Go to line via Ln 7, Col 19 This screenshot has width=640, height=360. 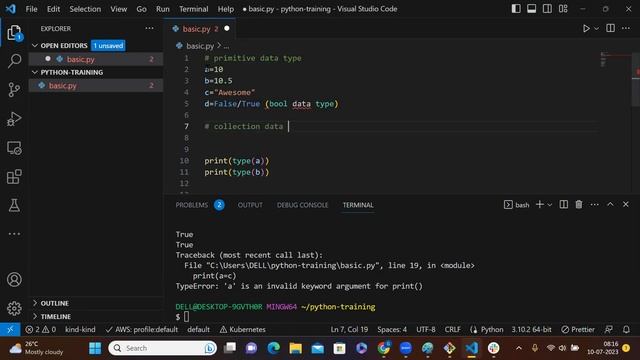click(x=349, y=329)
